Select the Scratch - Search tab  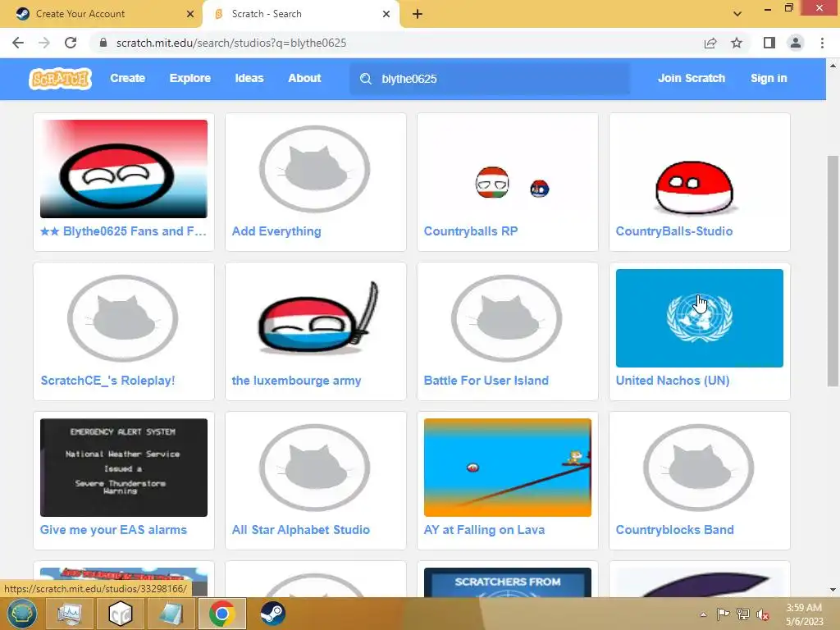coord(300,14)
